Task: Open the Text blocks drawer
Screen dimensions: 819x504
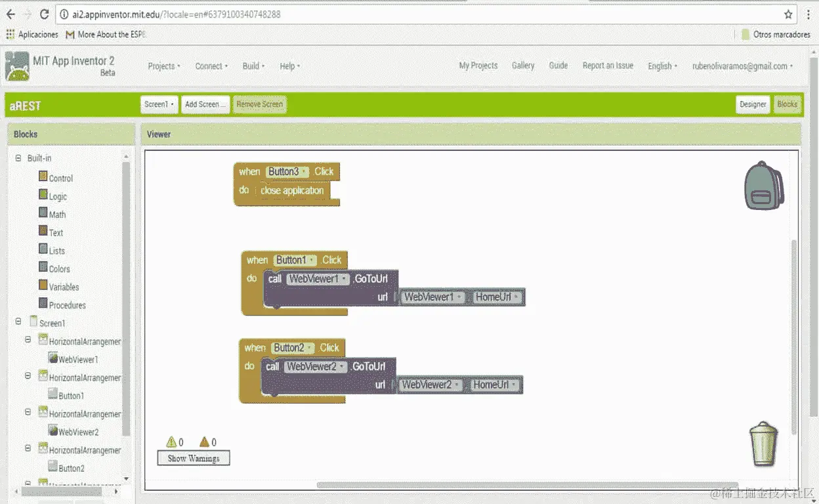Action: [55, 232]
